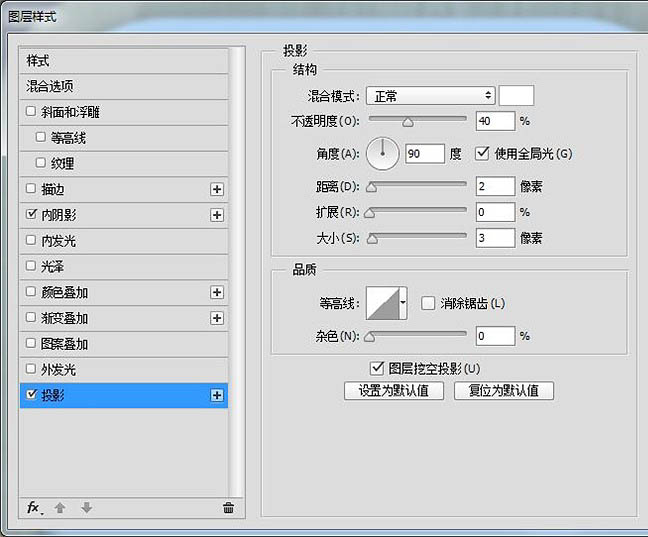Toggle the 消除锯齿 checkbox
Image resolution: width=648 pixels, height=537 pixels.
(428, 303)
